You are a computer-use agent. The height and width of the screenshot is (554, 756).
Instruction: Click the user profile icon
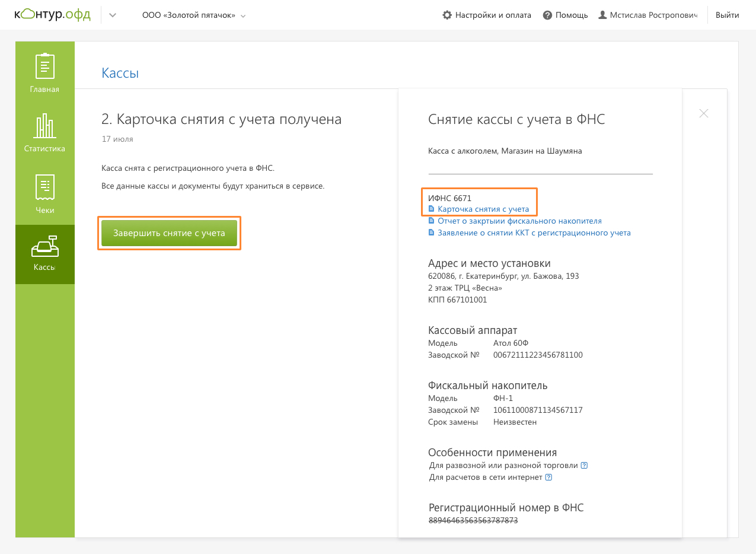pos(602,15)
